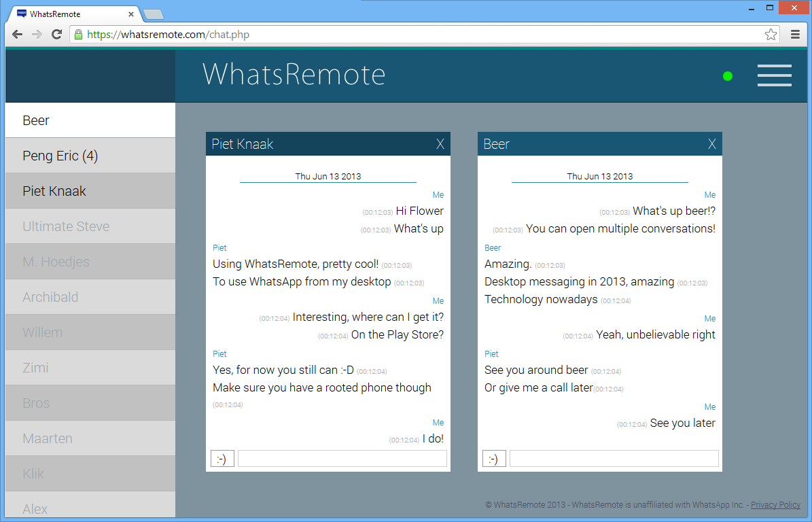Open Willem contact
The width and height of the screenshot is (812, 522).
tap(90, 332)
